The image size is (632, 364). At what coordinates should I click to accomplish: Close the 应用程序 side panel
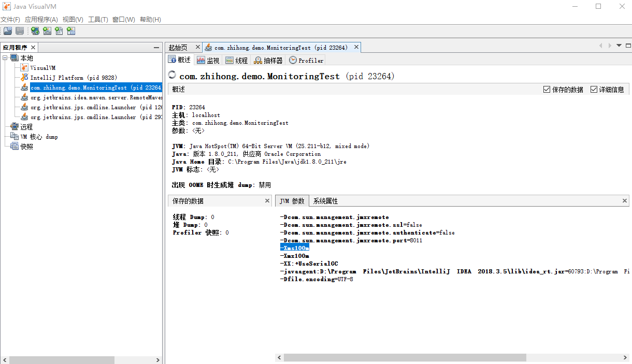34,47
